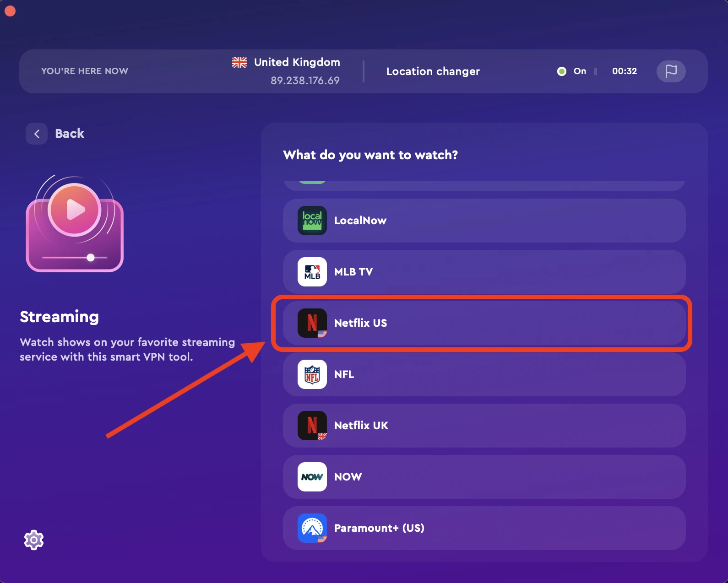Select Paramount+ (US) service
This screenshot has height=583, width=728.
(x=484, y=528)
